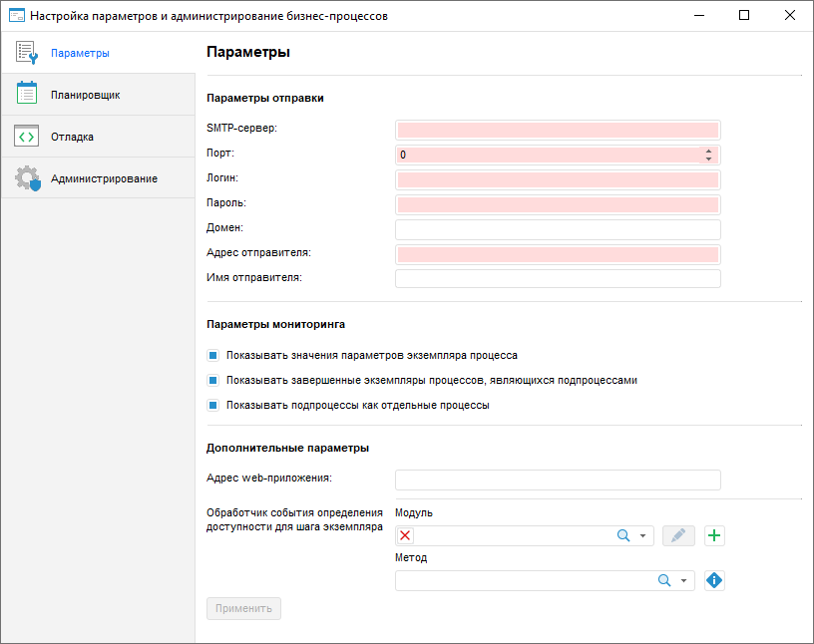Screen dimensions: 814x644
Task: Click the blue info icon next to Метод
Action: tap(714, 580)
